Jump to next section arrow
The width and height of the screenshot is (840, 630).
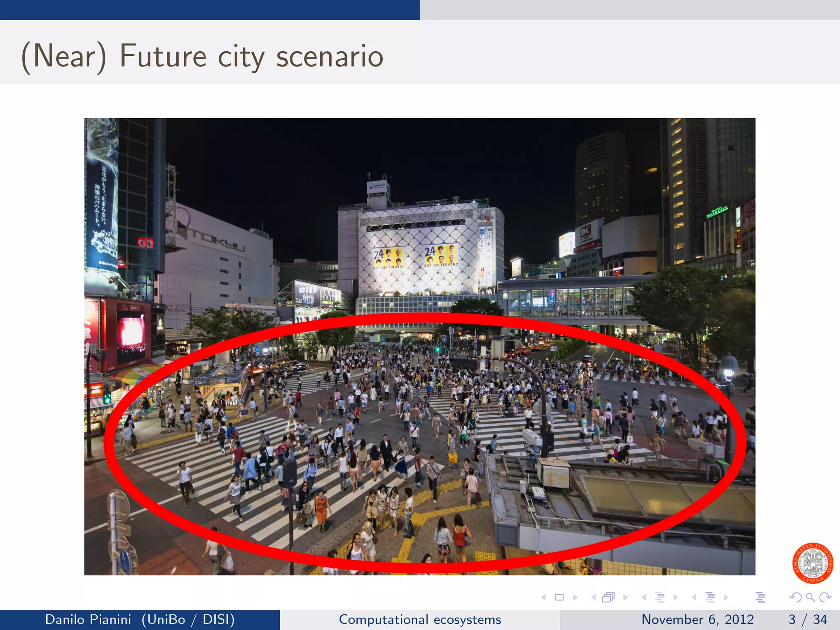click(726, 598)
